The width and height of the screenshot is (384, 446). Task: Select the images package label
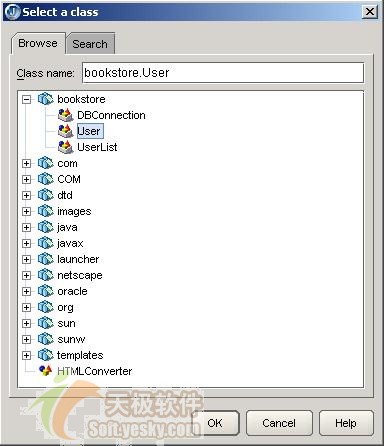(74, 211)
